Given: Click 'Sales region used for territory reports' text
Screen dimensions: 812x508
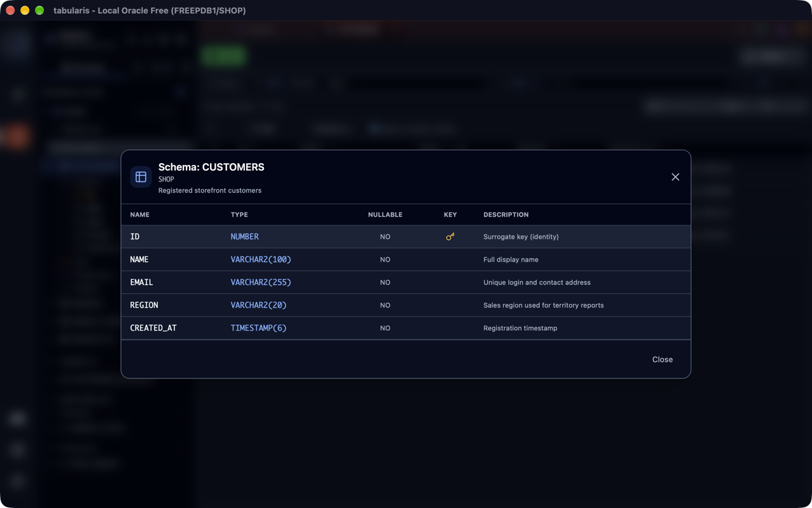Looking at the screenshot, I should pyautogui.click(x=544, y=305).
